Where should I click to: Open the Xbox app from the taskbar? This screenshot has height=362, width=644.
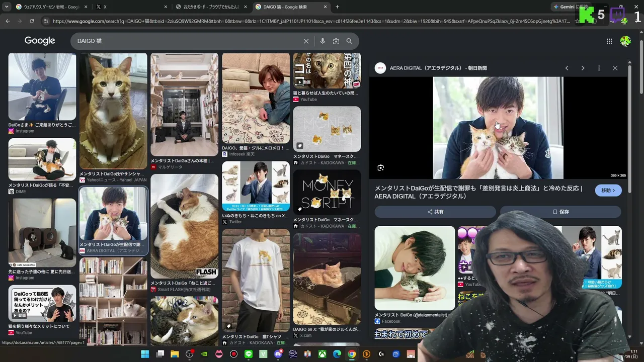click(x=323, y=354)
